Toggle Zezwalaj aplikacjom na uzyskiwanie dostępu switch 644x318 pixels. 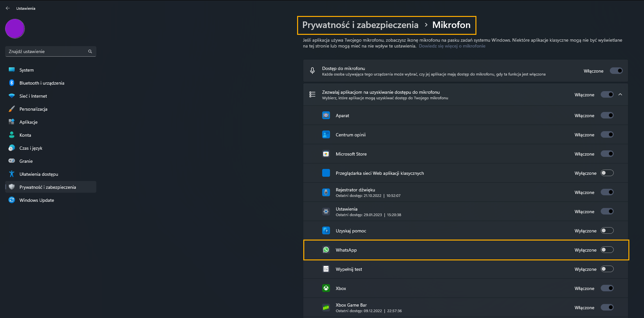(607, 94)
